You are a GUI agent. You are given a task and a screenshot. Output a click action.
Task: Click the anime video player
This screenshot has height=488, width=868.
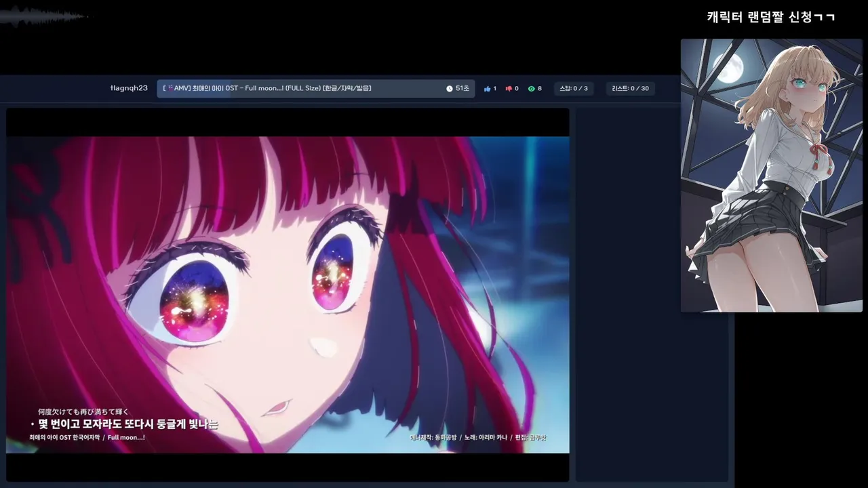[x=288, y=295]
